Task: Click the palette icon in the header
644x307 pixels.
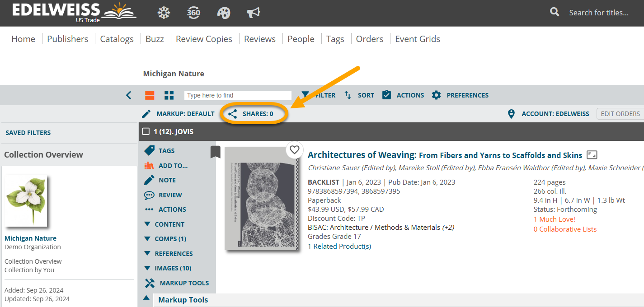Action: [224, 13]
